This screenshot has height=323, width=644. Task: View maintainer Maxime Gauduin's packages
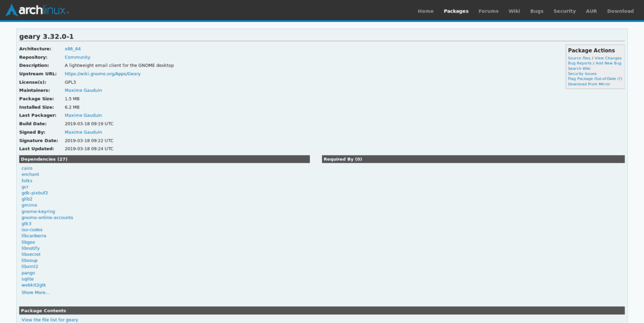[83, 90]
